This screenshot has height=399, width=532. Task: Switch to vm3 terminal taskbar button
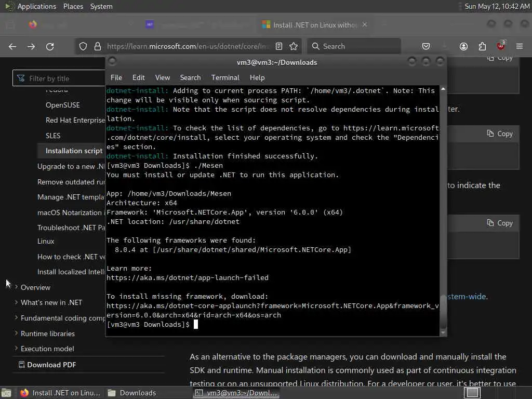pyautogui.click(x=236, y=393)
